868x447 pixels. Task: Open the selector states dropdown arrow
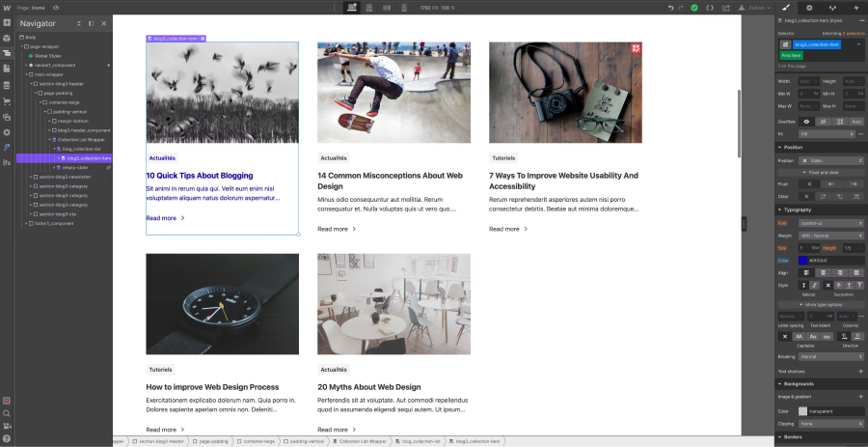(859, 44)
